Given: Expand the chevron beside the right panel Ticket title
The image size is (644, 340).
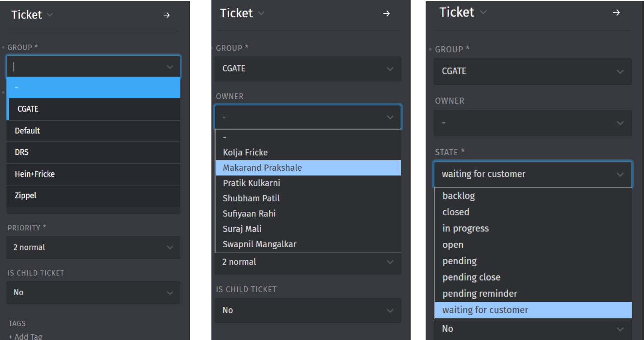Looking at the screenshot, I should (x=483, y=12).
